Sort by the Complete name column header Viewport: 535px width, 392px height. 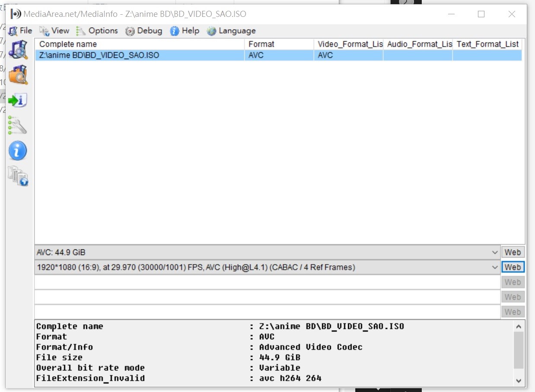(140, 44)
